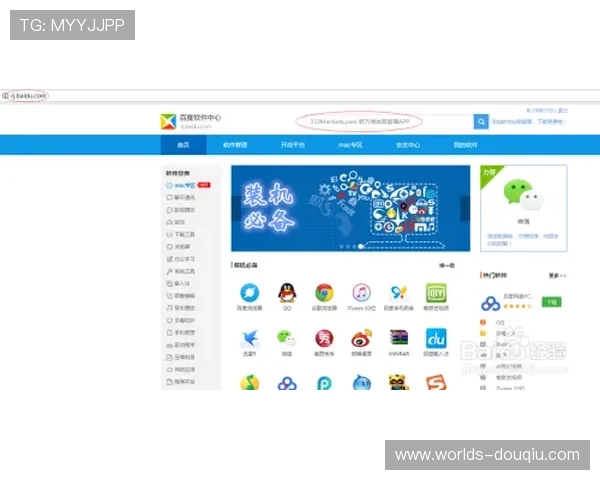Click the rj.baidu.com browser address bar
The image size is (600, 480).
point(302,96)
